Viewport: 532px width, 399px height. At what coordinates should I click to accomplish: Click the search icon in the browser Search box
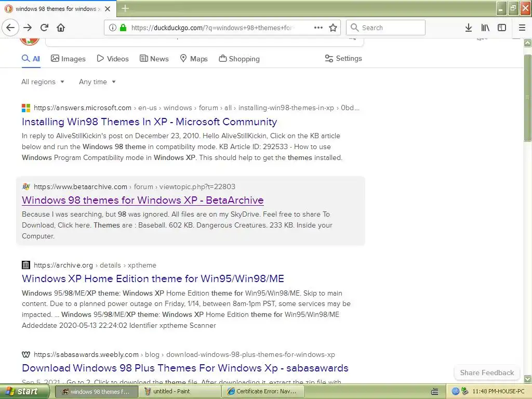tap(354, 28)
